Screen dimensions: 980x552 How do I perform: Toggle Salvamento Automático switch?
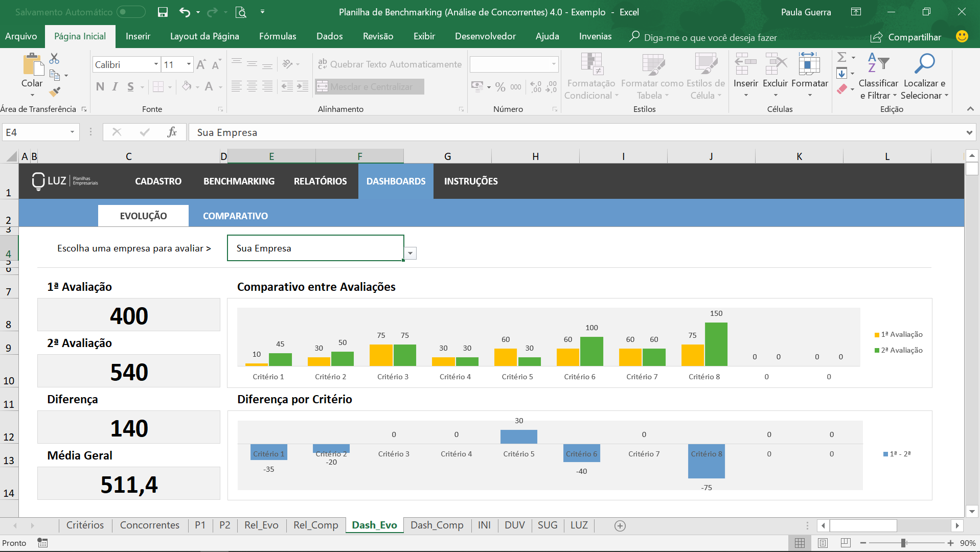(x=131, y=12)
